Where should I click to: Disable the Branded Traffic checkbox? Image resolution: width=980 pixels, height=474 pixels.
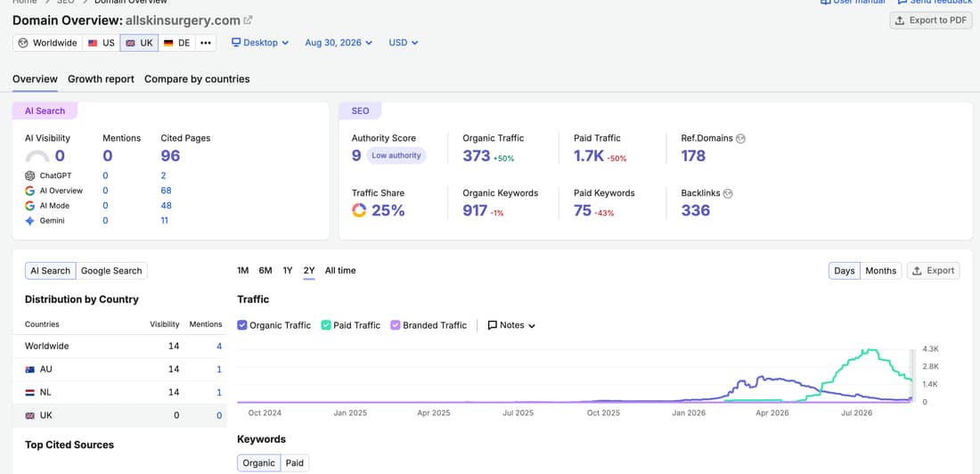click(x=395, y=325)
